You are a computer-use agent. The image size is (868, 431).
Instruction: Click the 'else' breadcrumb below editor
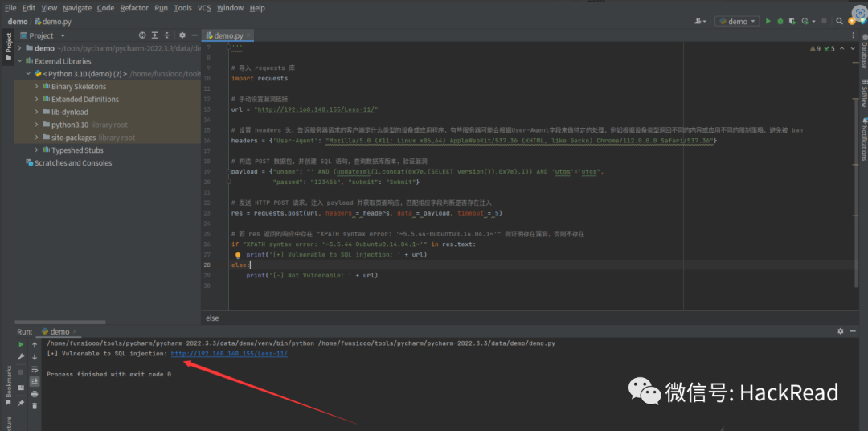pyautogui.click(x=212, y=318)
